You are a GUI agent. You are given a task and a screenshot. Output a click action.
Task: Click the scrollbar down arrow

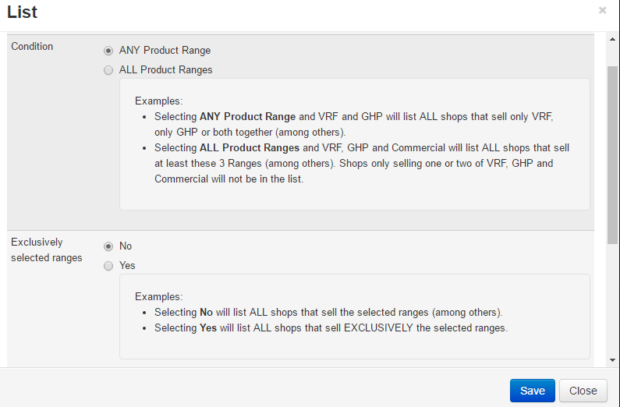[x=612, y=360]
